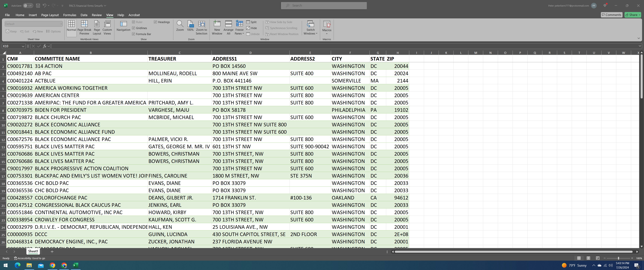The image size is (644, 270).
Task: Open the Formulas tab
Action: coord(69,15)
